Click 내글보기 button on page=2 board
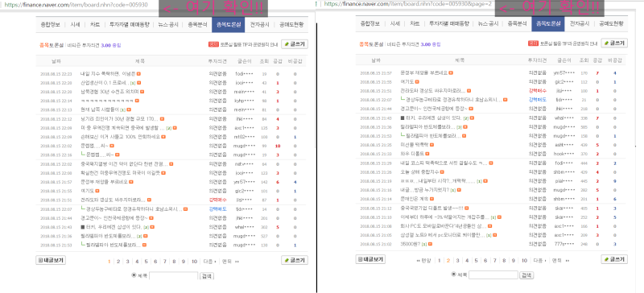The image size is (644, 293). [x=370, y=259]
